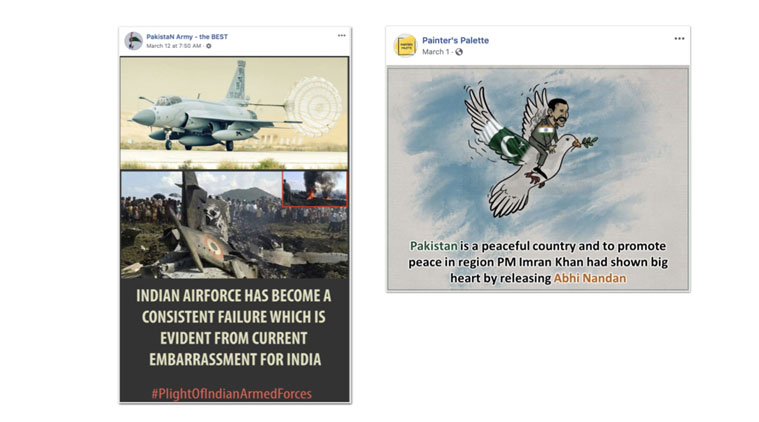
Task: Open three-dot options menu on Painter's Palette post
Action: [679, 39]
